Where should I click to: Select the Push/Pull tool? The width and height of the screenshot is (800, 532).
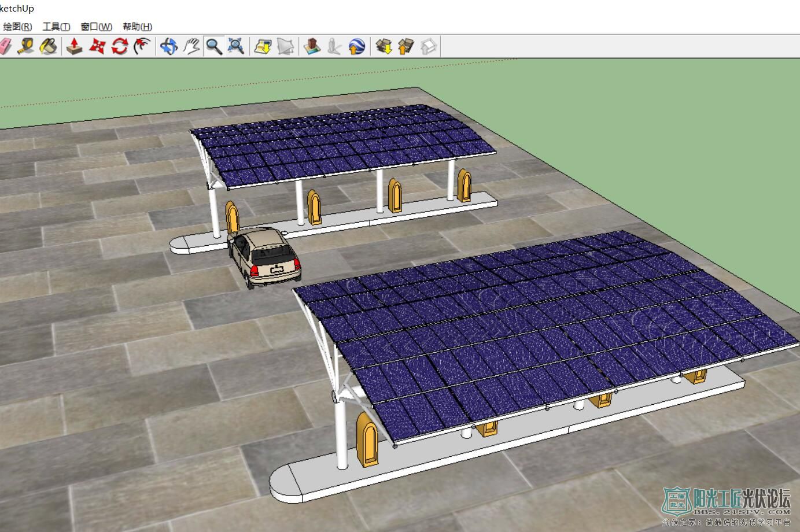75,46
